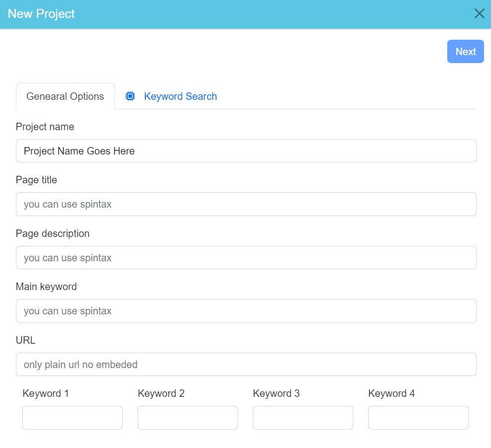Click the Main keyword text box
Screen dimensions: 491x448
tap(245, 310)
